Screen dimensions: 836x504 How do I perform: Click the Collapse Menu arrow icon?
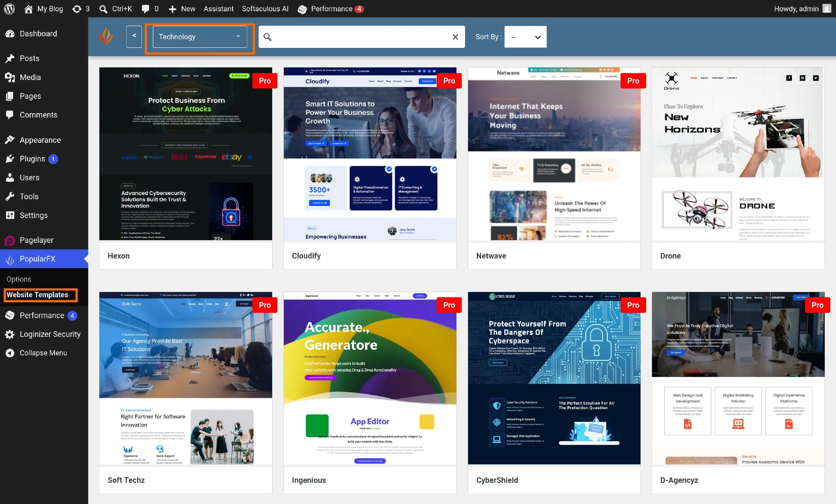(x=10, y=353)
